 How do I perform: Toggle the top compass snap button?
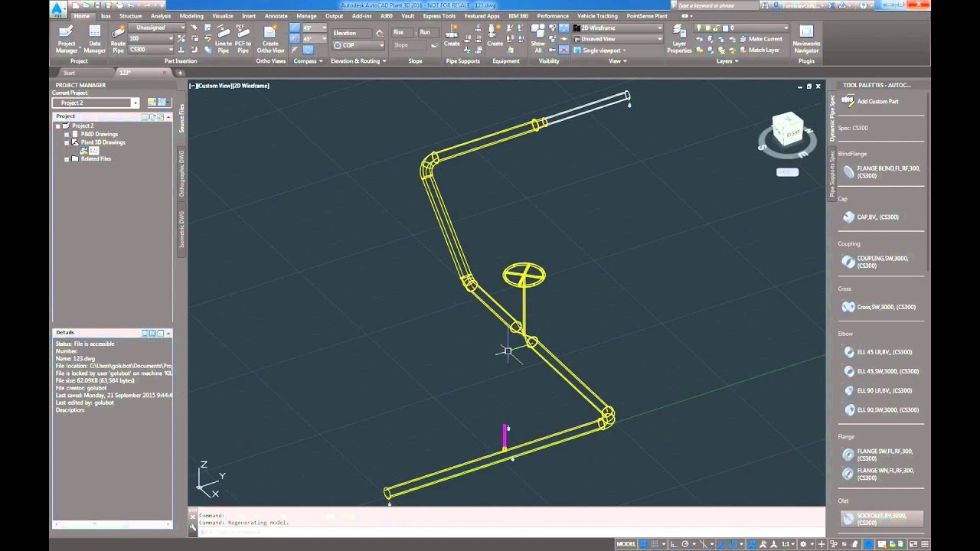click(295, 28)
